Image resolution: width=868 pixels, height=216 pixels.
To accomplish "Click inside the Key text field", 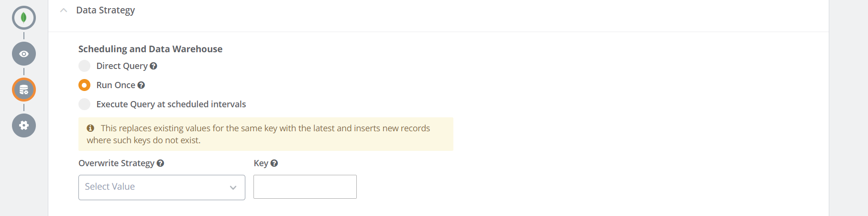I will click(305, 187).
